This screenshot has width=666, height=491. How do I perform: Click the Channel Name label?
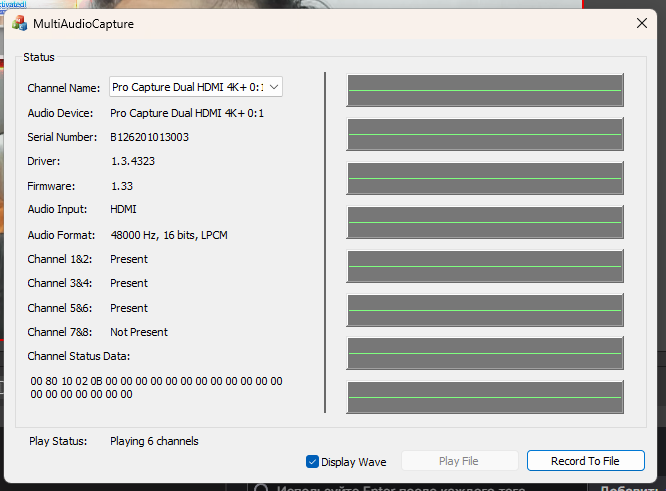click(x=64, y=88)
